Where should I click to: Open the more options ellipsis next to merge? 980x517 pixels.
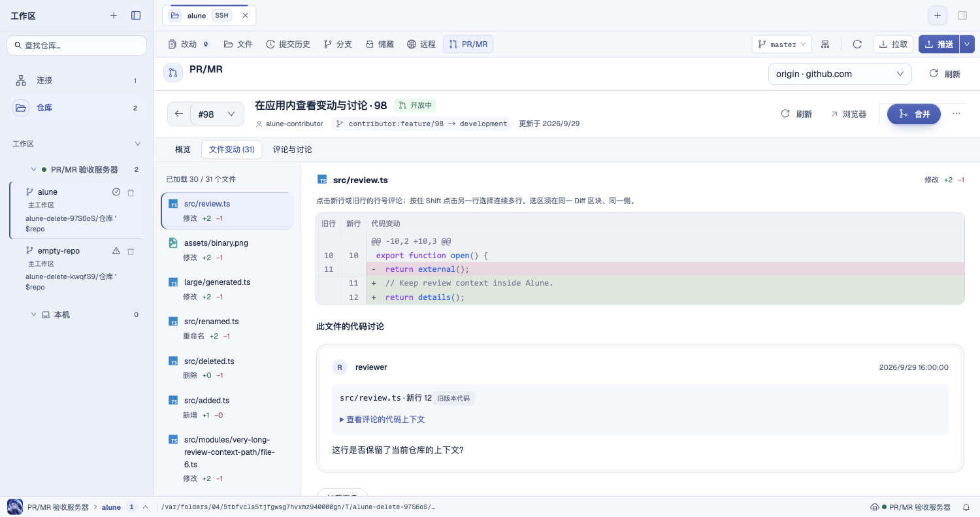956,113
